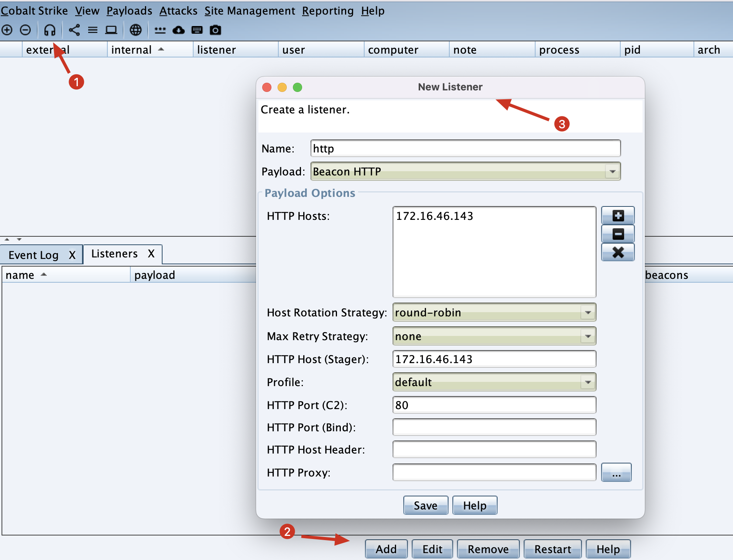
Task: Click the Add listener button
Action: [x=386, y=549]
